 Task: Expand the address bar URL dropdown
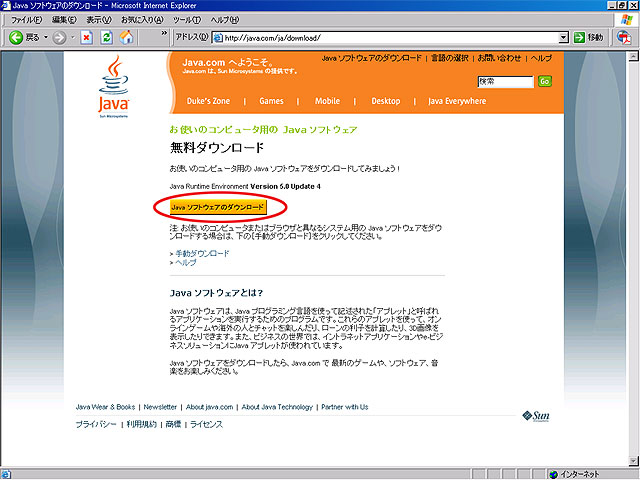click(x=563, y=38)
